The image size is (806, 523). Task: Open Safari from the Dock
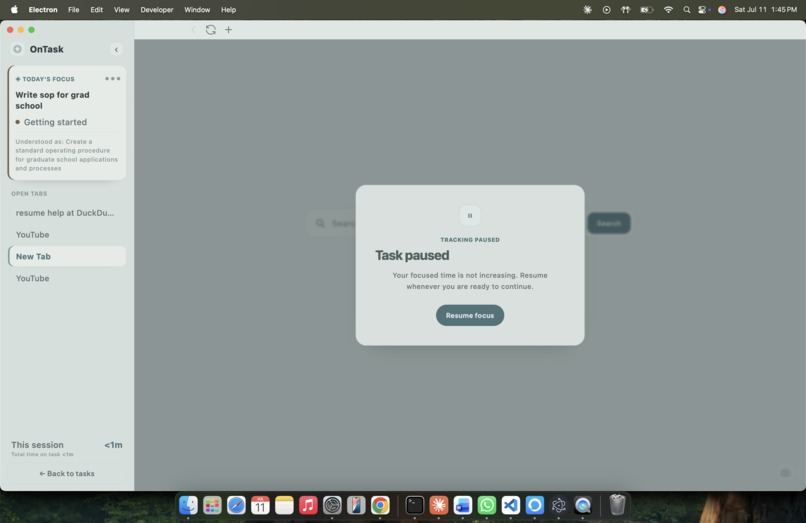pos(236,506)
